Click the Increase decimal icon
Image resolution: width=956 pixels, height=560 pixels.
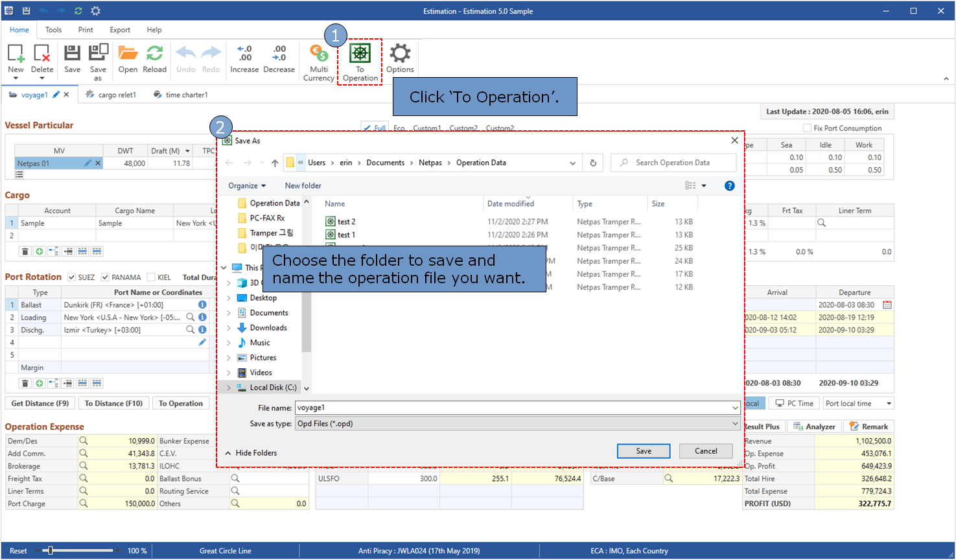tap(244, 54)
